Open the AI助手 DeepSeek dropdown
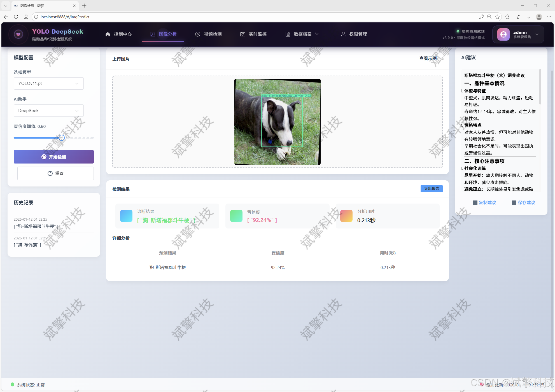Image resolution: width=555 pixels, height=392 pixels. pos(48,111)
